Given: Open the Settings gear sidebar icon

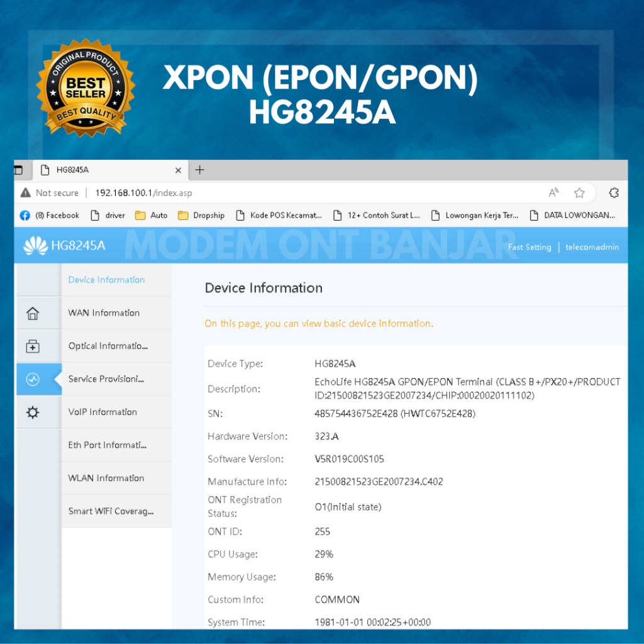Looking at the screenshot, I should click(33, 413).
